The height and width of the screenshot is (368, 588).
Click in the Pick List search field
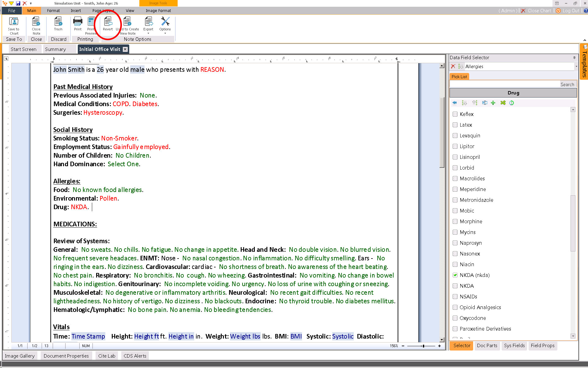point(504,84)
